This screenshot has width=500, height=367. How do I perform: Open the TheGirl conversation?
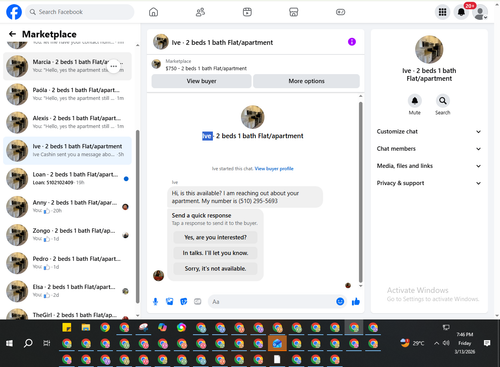click(x=67, y=314)
